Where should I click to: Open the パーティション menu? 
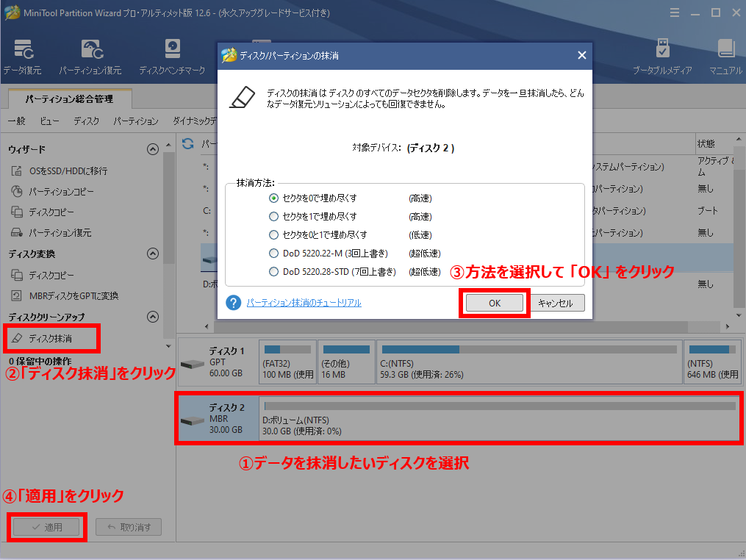click(135, 121)
